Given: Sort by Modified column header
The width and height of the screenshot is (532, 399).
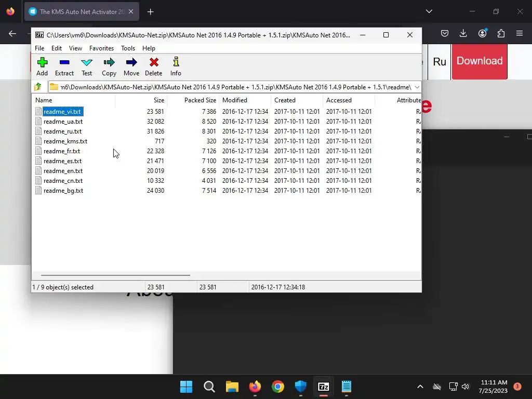Looking at the screenshot, I should [x=245, y=100].
